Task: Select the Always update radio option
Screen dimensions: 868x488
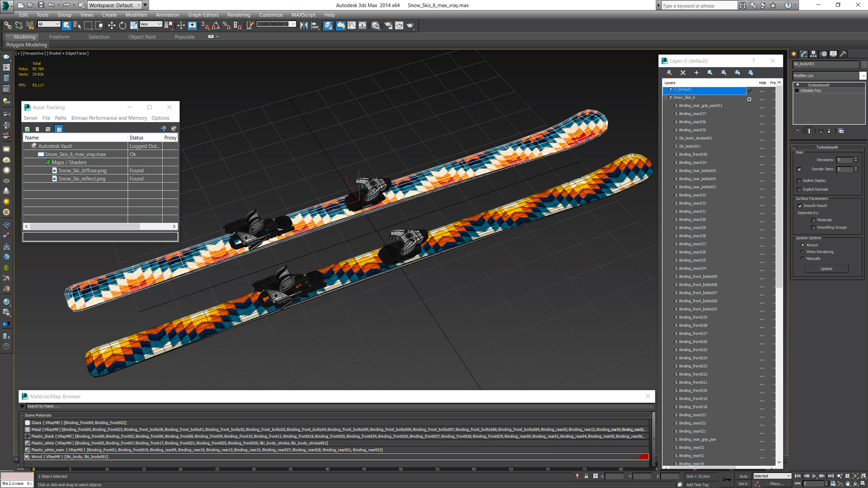Action: (x=802, y=245)
